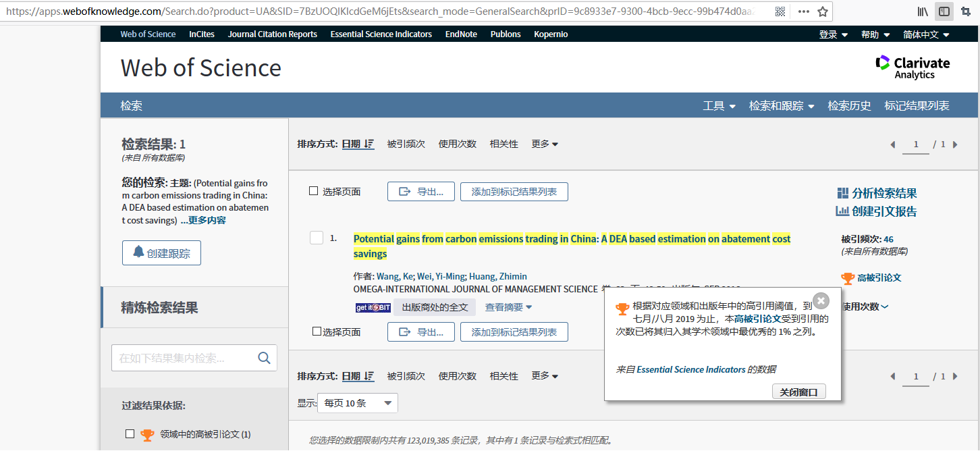
Task: Open Essential Science Indicators in top navigation
Action: [381, 34]
